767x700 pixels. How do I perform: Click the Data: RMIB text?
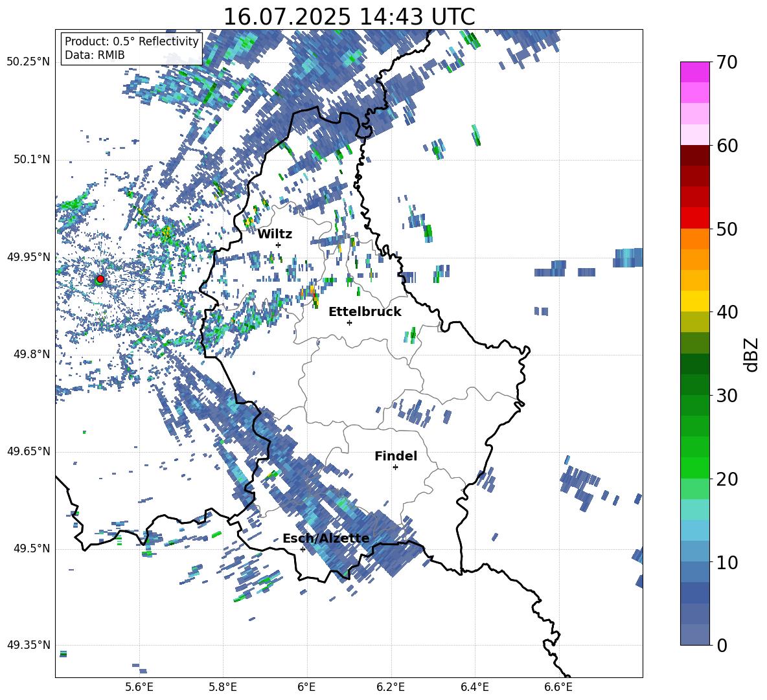(x=95, y=55)
